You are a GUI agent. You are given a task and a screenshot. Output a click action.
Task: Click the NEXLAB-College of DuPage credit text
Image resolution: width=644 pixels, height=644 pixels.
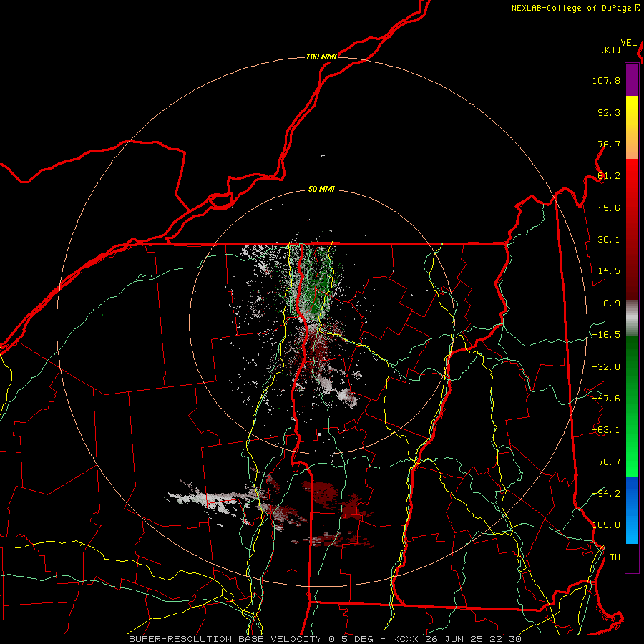coord(572,8)
